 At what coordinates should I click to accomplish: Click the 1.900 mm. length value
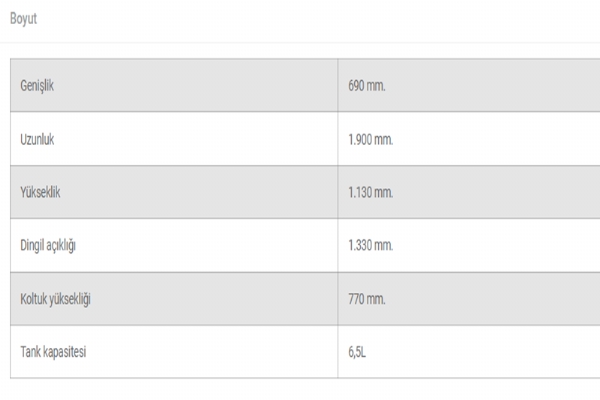click(371, 139)
